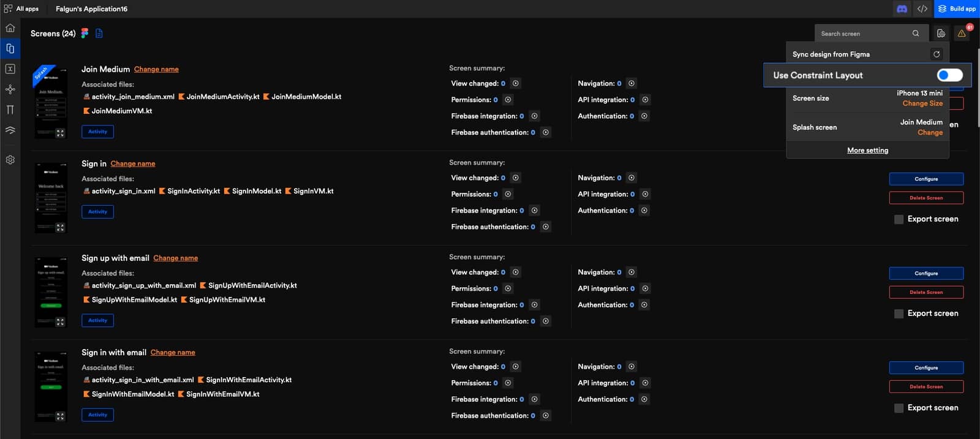This screenshot has height=439, width=980.
Task: Expand View changed details for Join Medium
Action: pos(516,83)
